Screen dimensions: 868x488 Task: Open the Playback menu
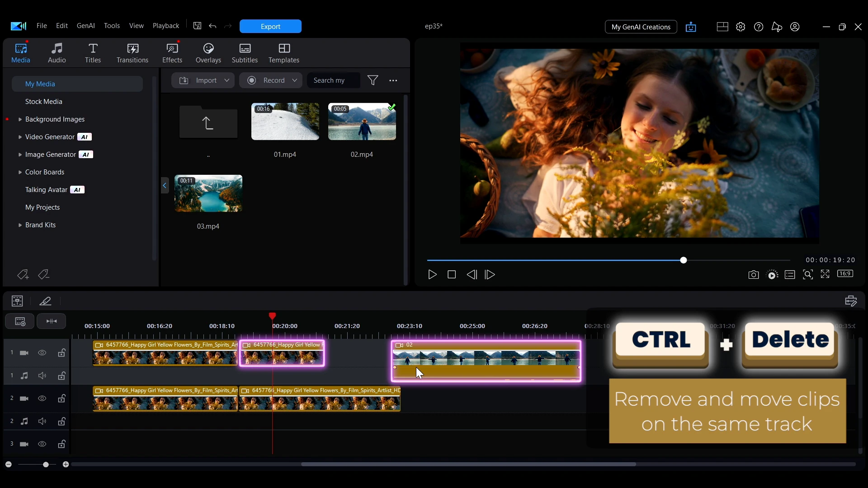click(166, 26)
